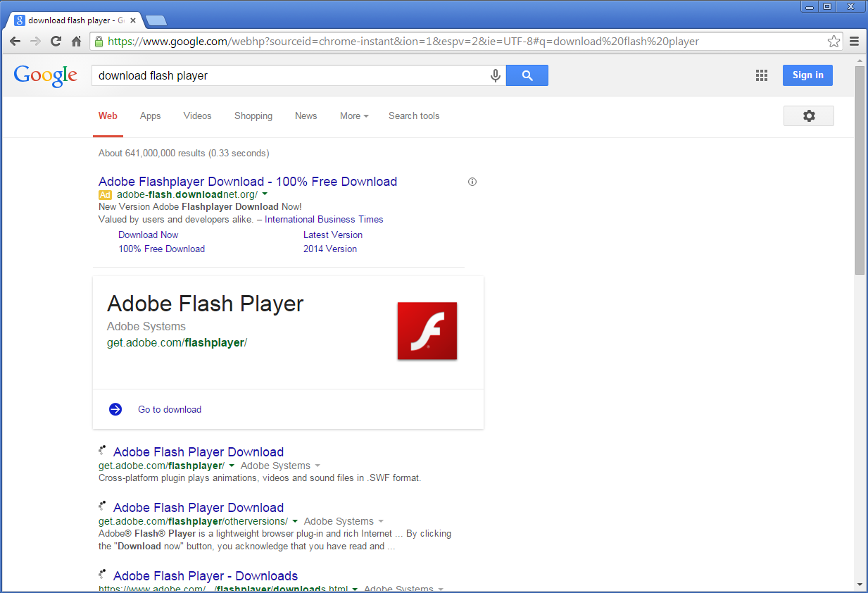Expand the Adobe Systems arrow on first result
Screen dimensions: 868x593
coord(317,466)
